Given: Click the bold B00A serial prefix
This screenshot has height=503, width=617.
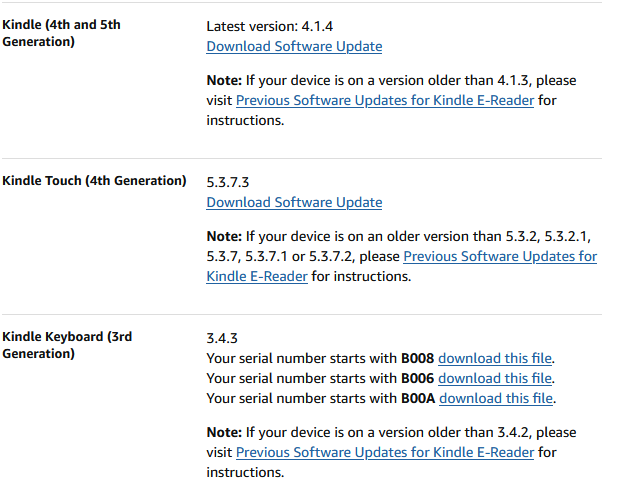Looking at the screenshot, I should 418,398.
